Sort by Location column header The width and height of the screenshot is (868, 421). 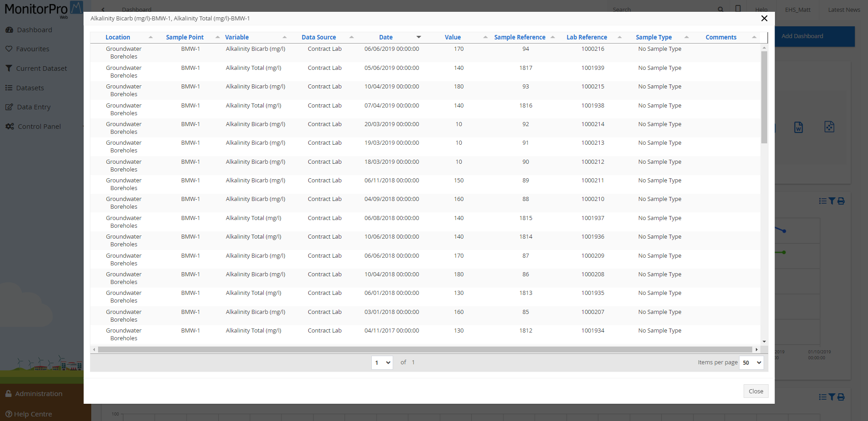118,37
